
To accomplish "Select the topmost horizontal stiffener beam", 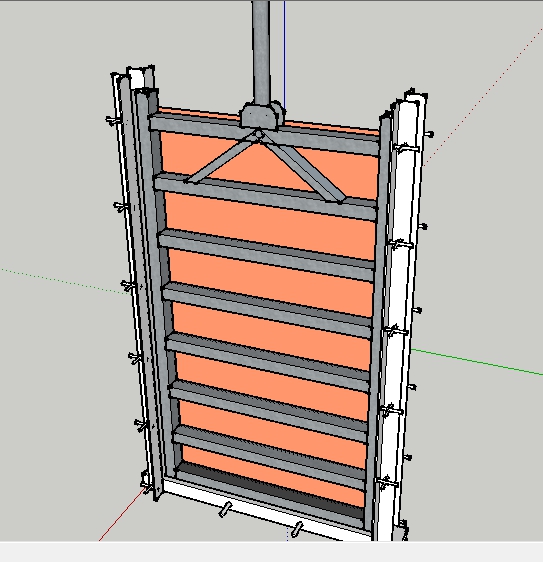I will pos(264,133).
